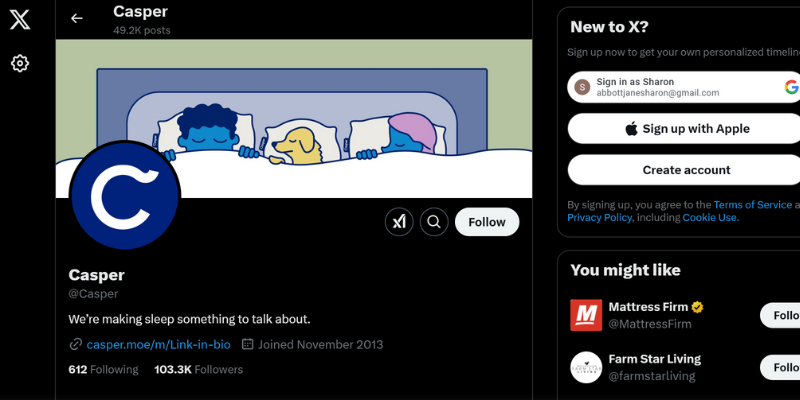
Task: Open the casper.moe/m/Link-in-bio link
Action: pos(158,344)
